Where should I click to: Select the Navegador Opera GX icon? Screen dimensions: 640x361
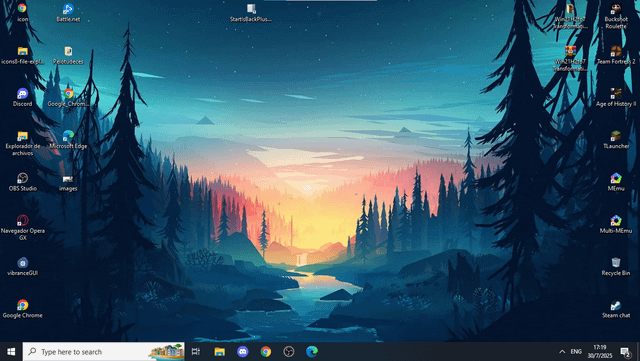click(22, 228)
